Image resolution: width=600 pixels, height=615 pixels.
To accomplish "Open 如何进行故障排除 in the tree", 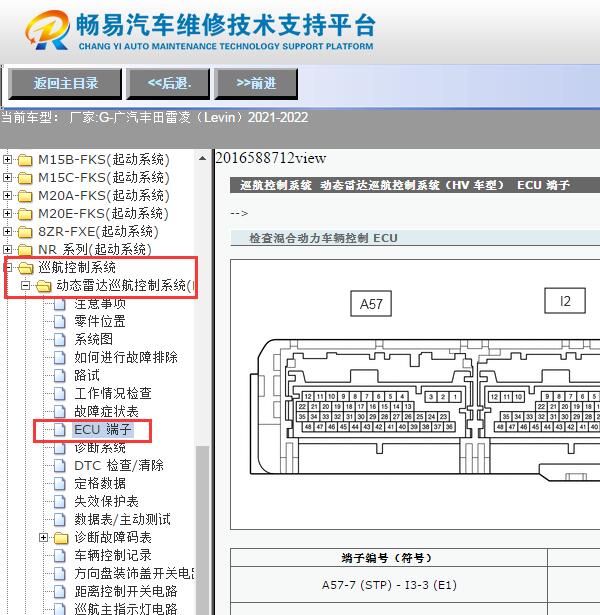I will click(x=126, y=357).
